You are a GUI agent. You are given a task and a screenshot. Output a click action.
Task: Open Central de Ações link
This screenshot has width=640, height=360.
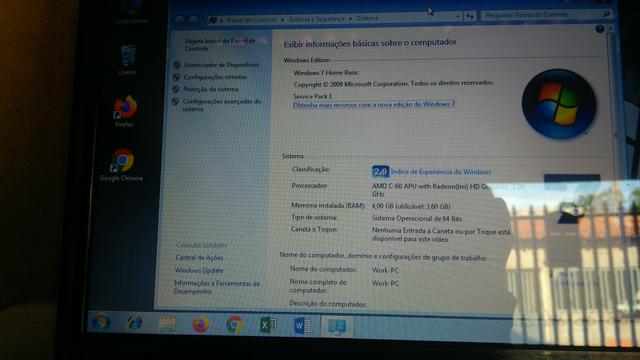(199, 258)
